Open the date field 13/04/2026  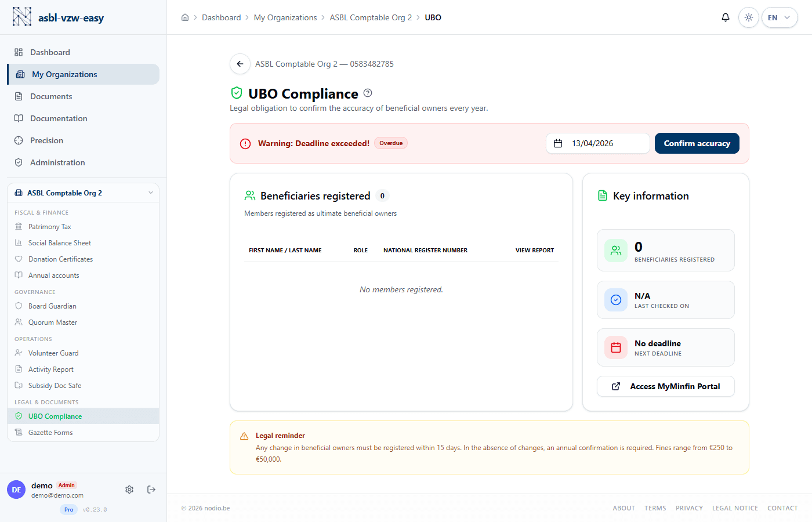[598, 143]
